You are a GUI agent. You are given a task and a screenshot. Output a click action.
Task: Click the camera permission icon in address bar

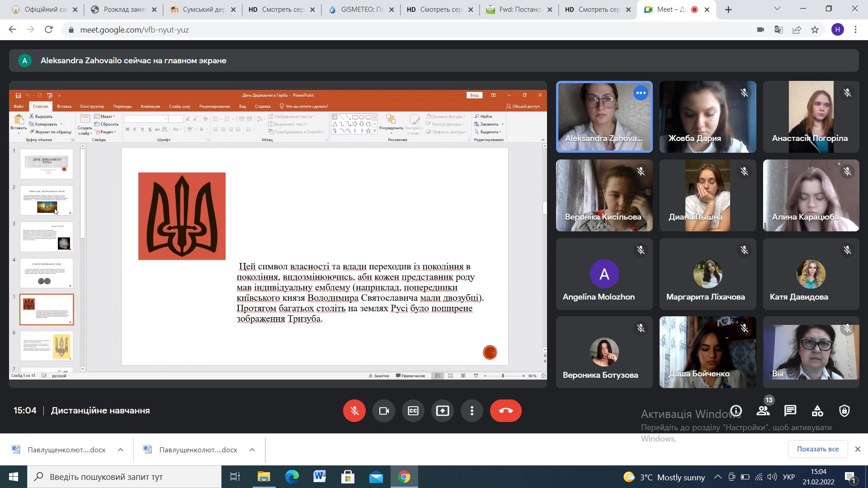760,30
